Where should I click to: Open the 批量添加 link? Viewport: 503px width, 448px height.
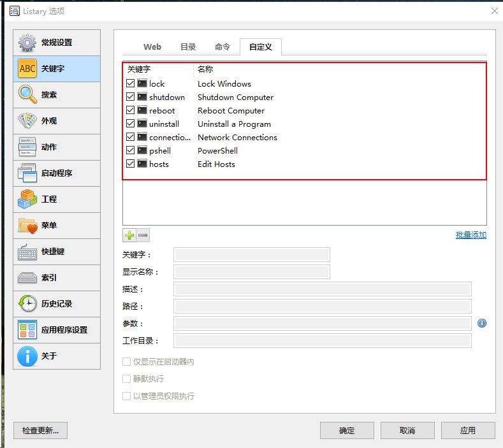471,235
